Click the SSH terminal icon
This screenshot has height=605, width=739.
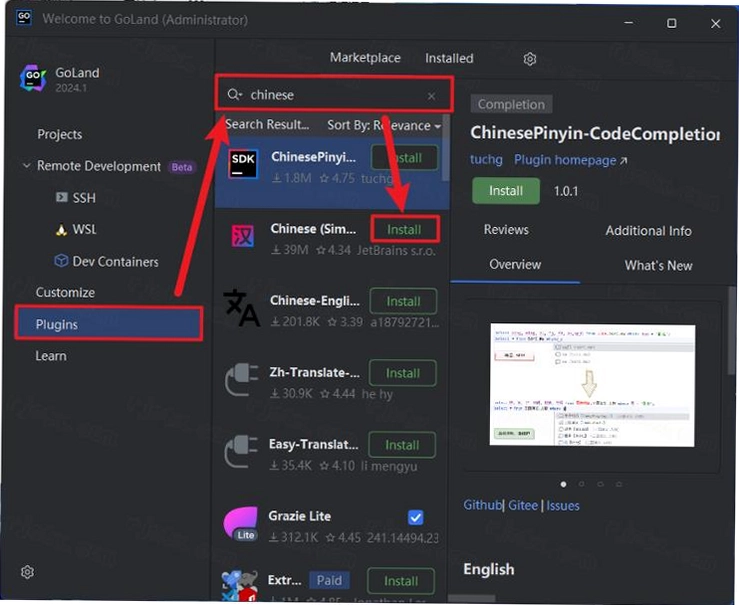pyautogui.click(x=62, y=197)
